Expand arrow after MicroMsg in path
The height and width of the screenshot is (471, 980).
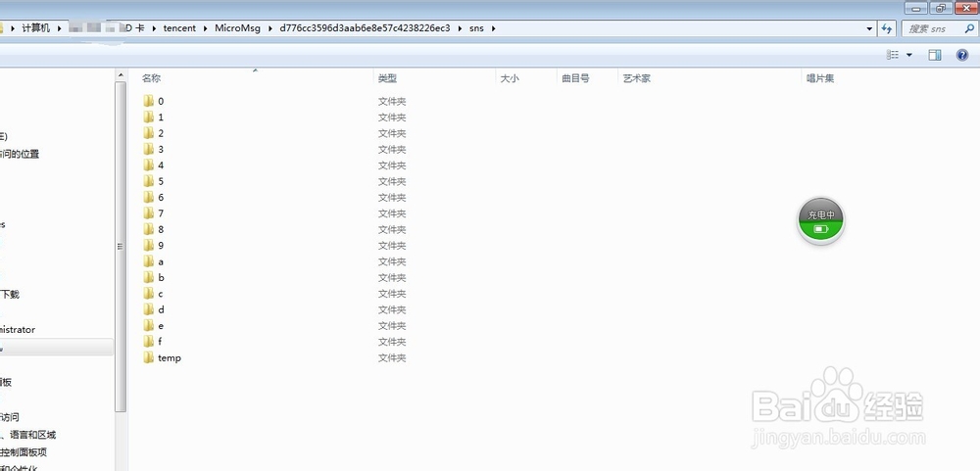270,28
